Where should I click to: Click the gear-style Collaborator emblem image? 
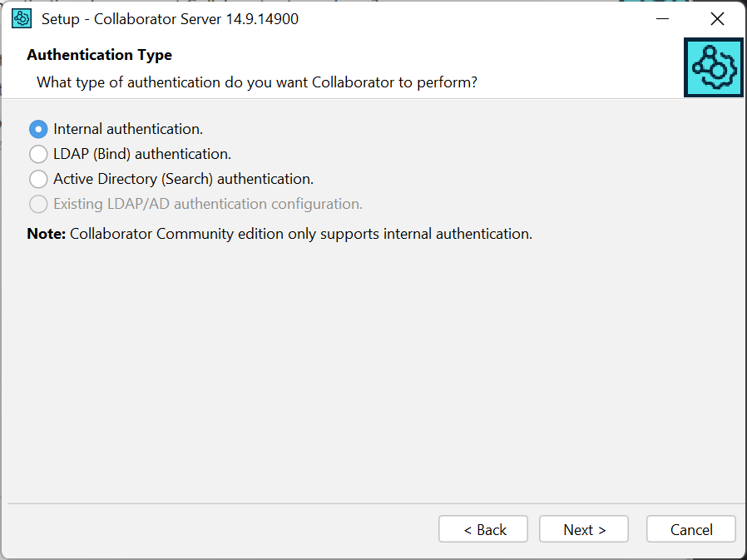point(713,67)
